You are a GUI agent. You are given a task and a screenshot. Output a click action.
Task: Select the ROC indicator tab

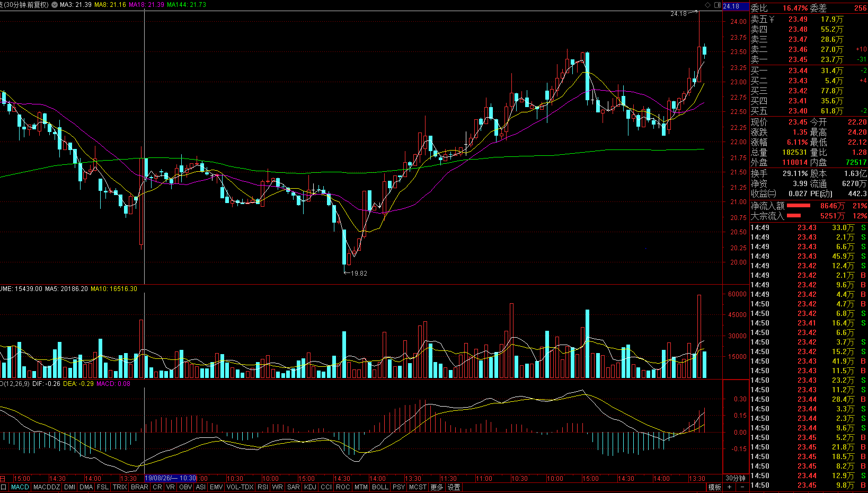(x=343, y=487)
